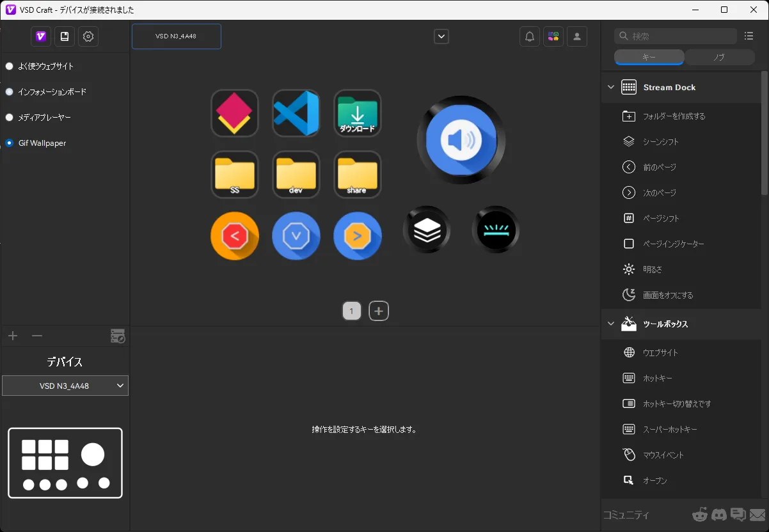
Task: Collapse the ツールボックス section
Action: (610, 324)
